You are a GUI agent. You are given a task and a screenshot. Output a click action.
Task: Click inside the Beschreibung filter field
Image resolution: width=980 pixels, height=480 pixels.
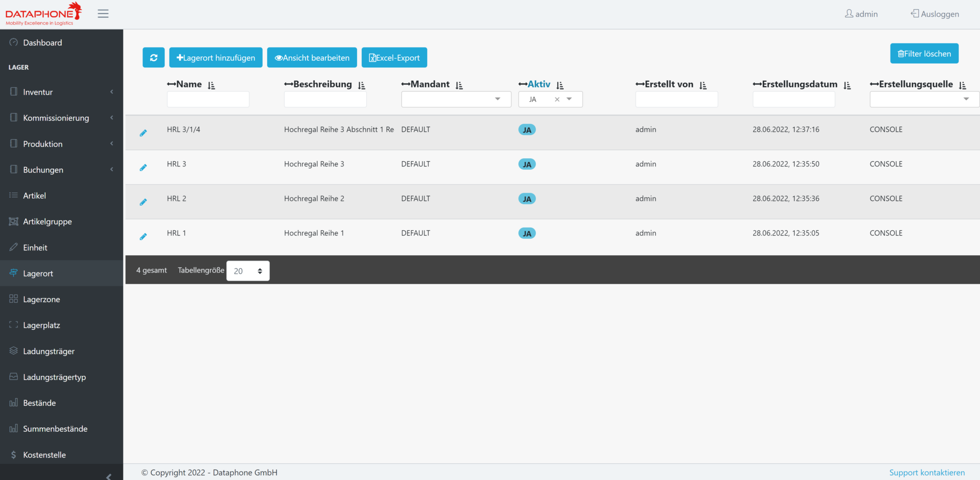[325, 99]
